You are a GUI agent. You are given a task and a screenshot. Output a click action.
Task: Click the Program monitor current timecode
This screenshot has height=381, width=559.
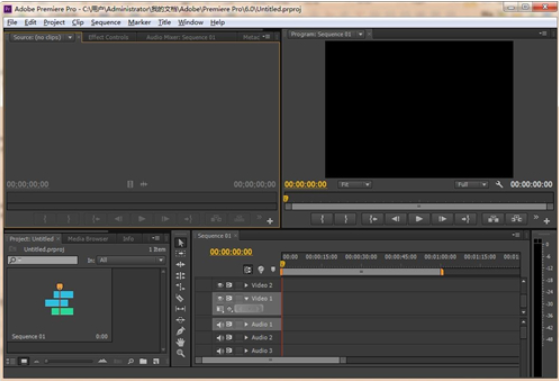(x=306, y=184)
